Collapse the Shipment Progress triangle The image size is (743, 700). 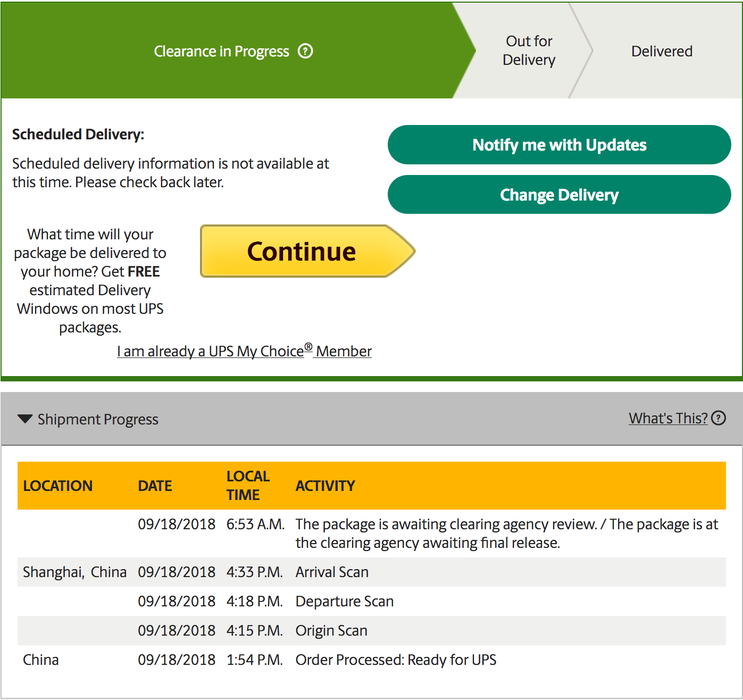(x=25, y=419)
